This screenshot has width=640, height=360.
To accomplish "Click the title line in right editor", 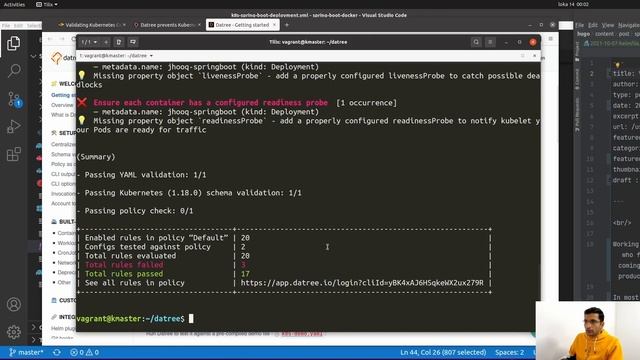I will pyautogui.click(x=626, y=73).
